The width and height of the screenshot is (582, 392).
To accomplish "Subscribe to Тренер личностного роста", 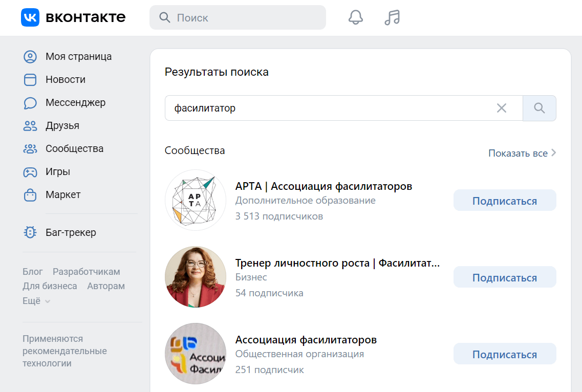I will coord(505,277).
